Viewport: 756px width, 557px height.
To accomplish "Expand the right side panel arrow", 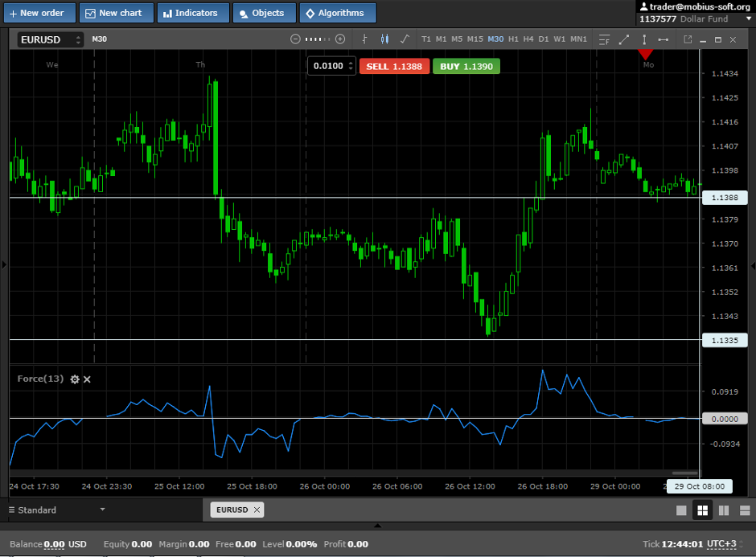I will click(x=753, y=265).
